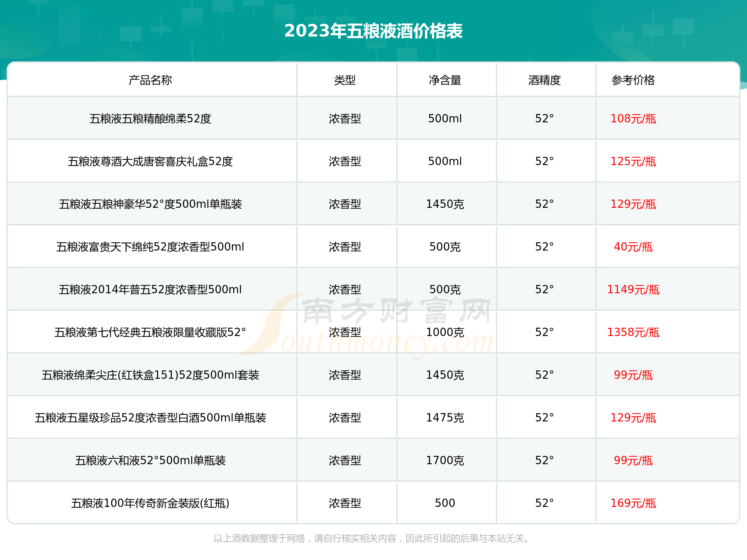Click product 五粮液100年传奇新金装版(红瓶)
This screenshot has width=747, height=560.
click(x=150, y=503)
